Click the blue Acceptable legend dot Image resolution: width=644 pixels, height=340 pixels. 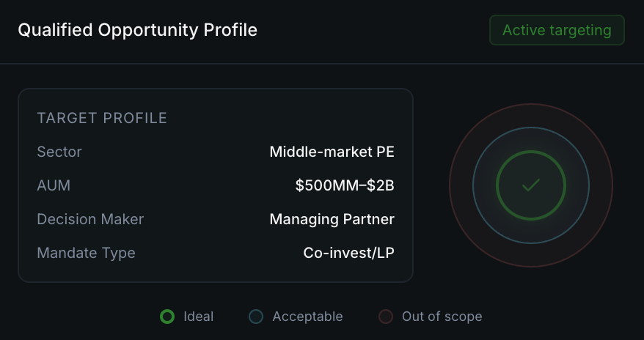point(256,317)
